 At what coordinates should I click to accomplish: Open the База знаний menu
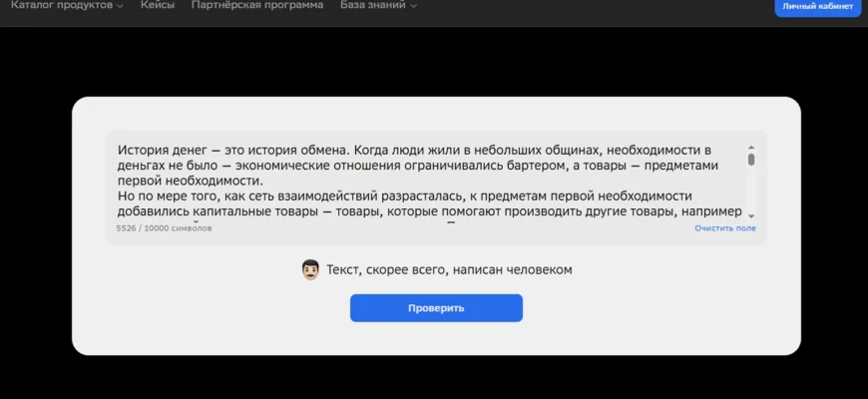click(x=373, y=5)
